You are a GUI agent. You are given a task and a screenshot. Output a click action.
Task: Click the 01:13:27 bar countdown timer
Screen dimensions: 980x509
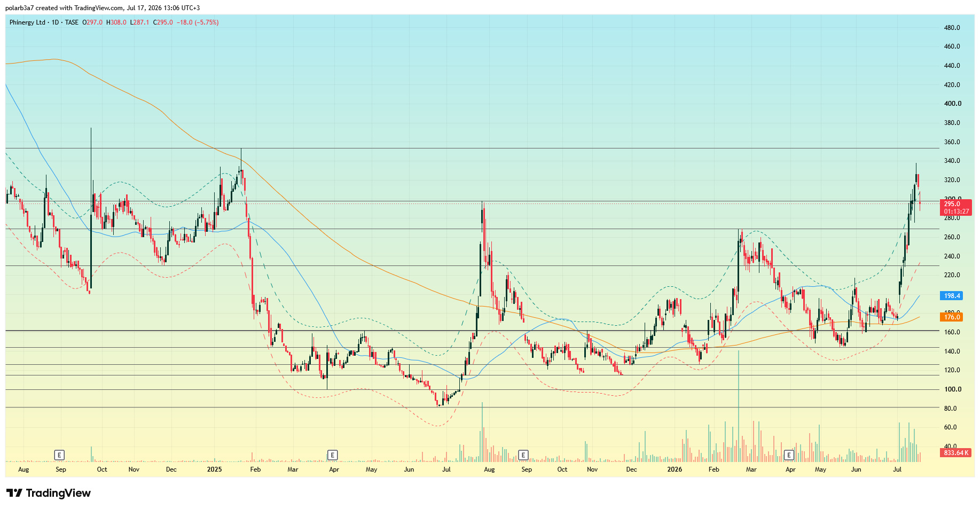(955, 212)
